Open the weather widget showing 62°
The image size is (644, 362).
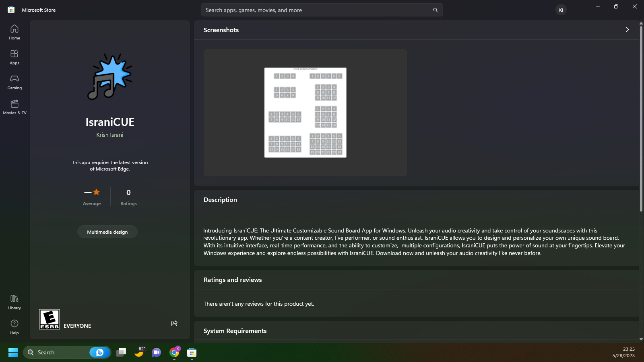point(140,352)
